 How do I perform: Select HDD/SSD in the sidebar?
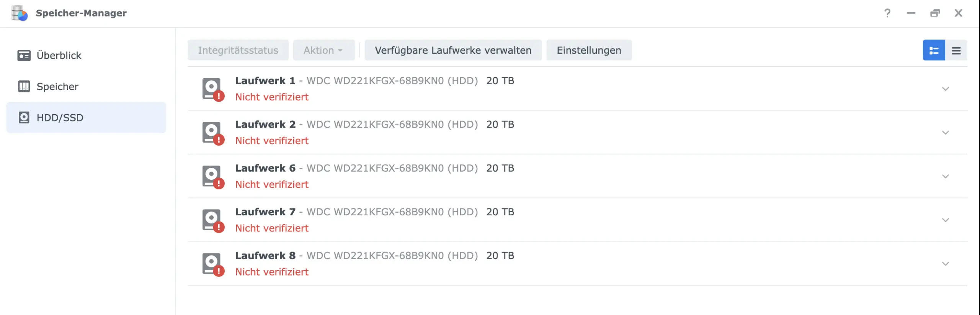(60, 118)
